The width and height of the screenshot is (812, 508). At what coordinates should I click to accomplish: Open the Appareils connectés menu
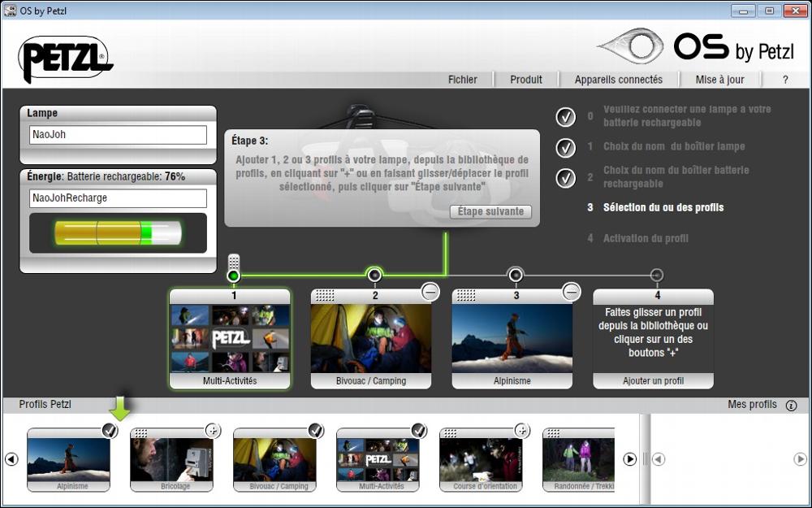coord(618,79)
